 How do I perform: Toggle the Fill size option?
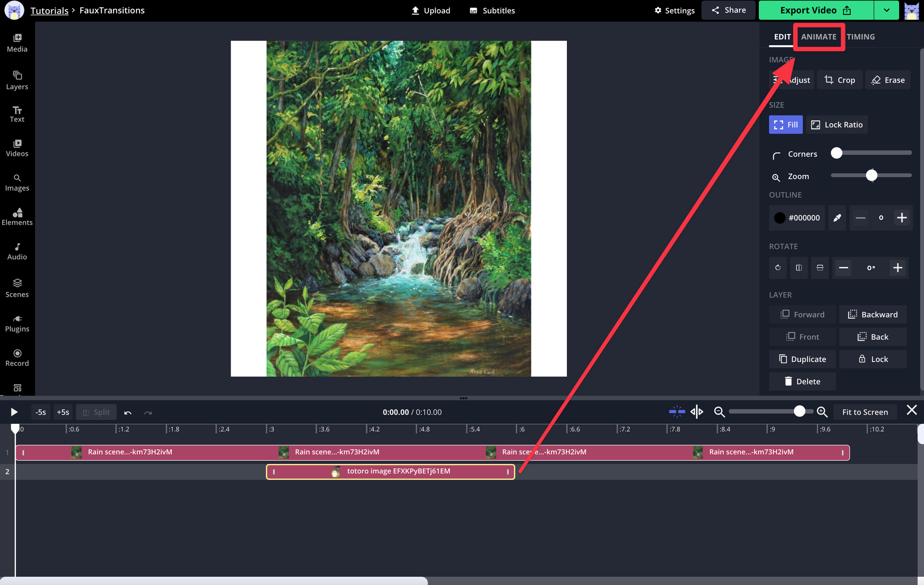[786, 125]
